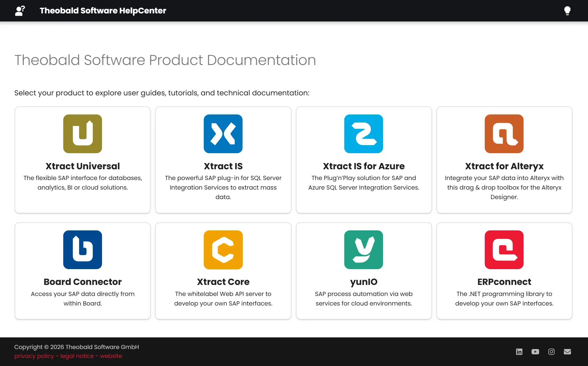Click the ERPconnect red e icon

(504, 250)
